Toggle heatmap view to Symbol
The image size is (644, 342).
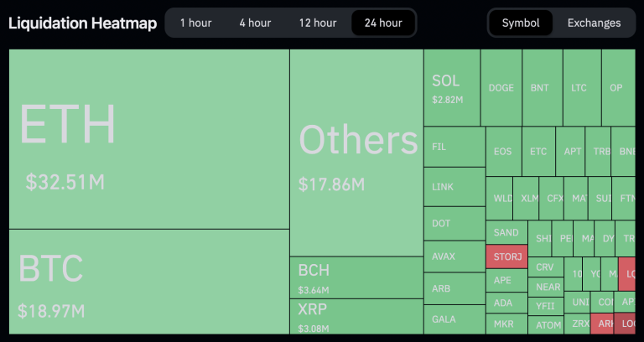click(x=521, y=23)
